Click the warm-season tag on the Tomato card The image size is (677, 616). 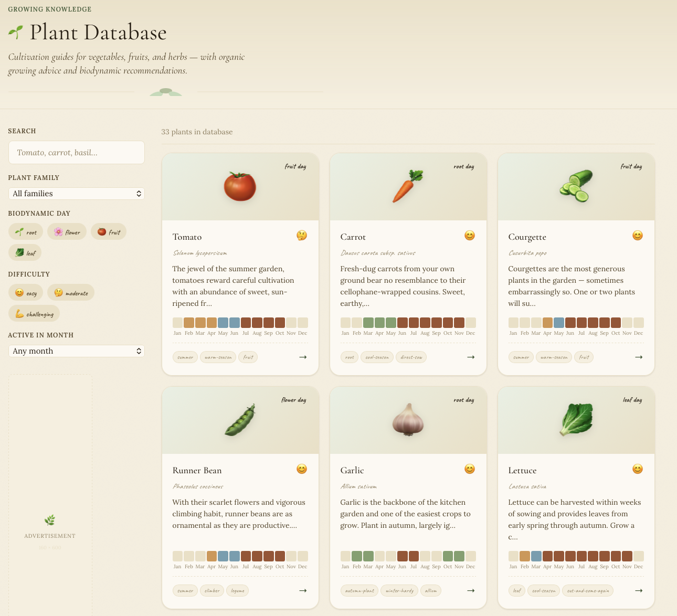click(218, 357)
